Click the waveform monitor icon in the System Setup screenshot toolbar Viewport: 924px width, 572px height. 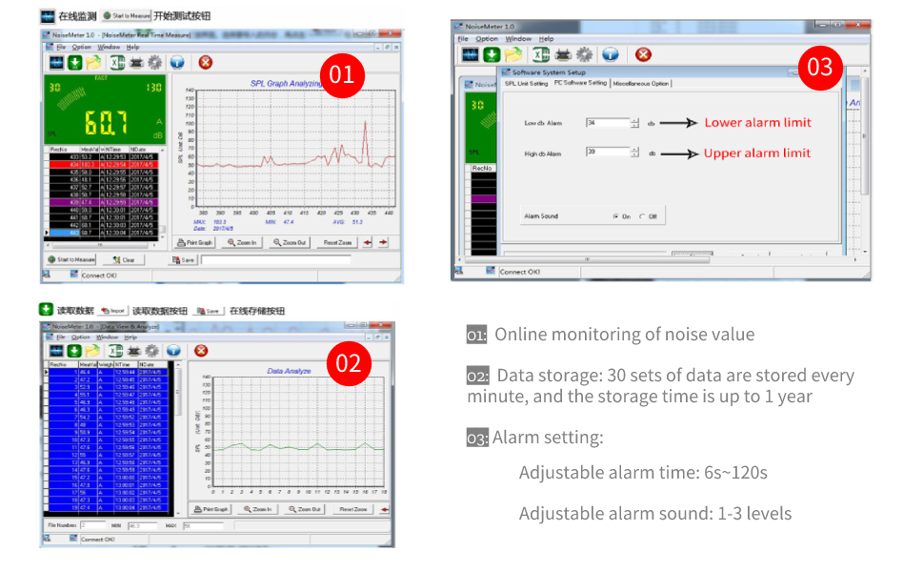(471, 55)
